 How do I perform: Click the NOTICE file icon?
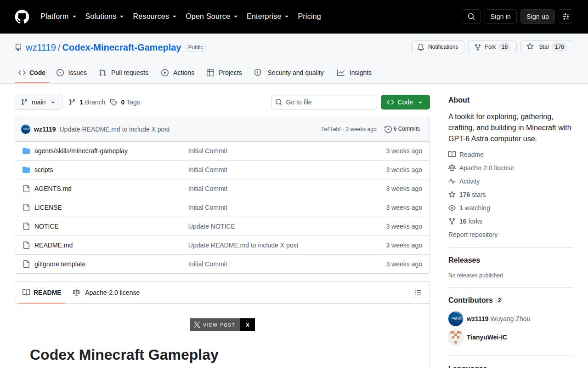point(26,226)
